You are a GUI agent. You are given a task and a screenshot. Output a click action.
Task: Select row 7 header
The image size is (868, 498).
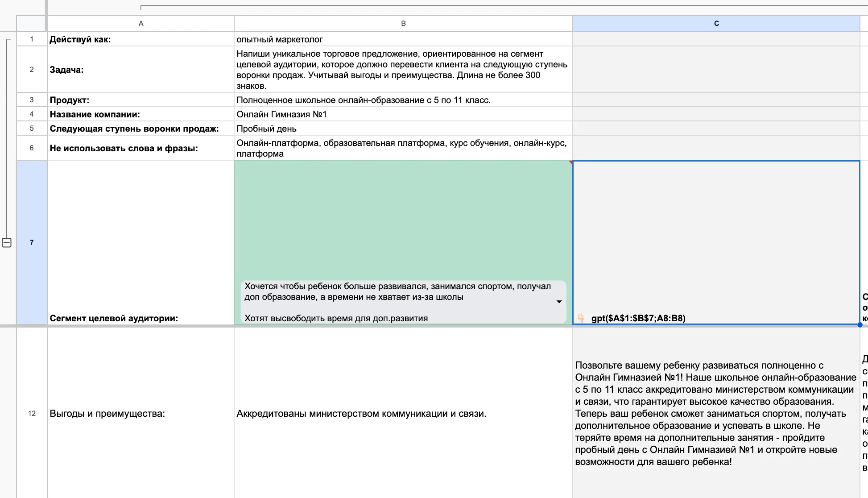click(x=32, y=243)
